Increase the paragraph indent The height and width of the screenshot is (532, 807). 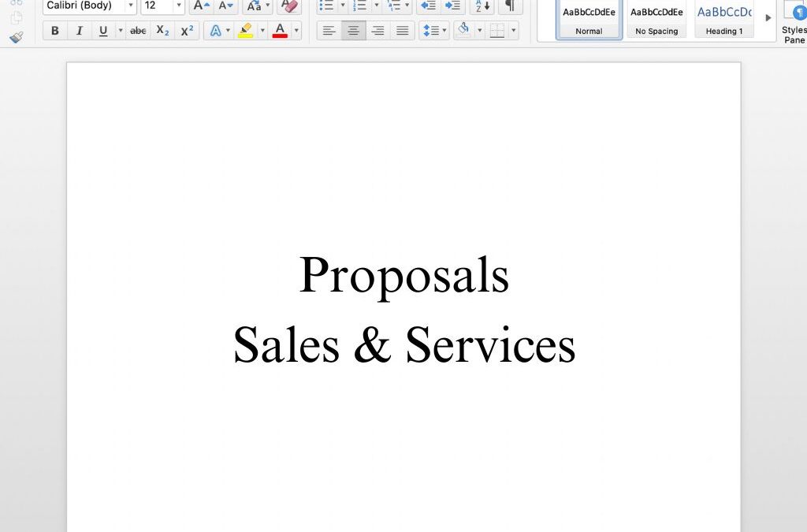coord(453,6)
